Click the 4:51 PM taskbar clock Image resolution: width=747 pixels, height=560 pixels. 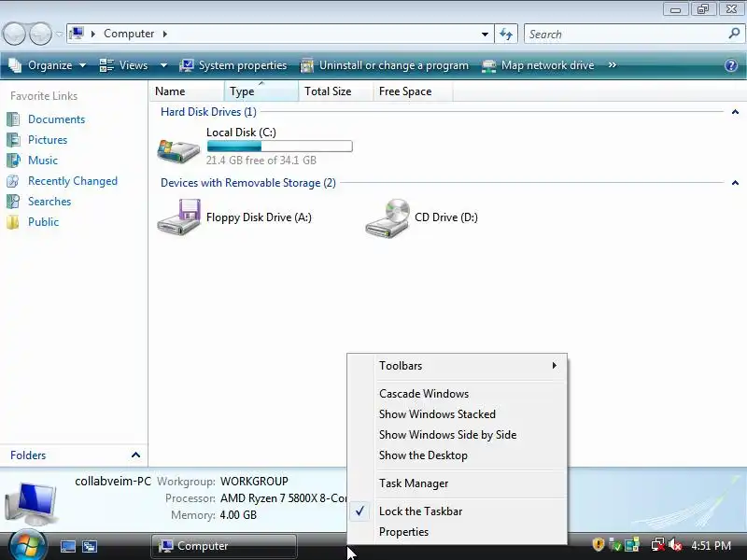coord(711,545)
